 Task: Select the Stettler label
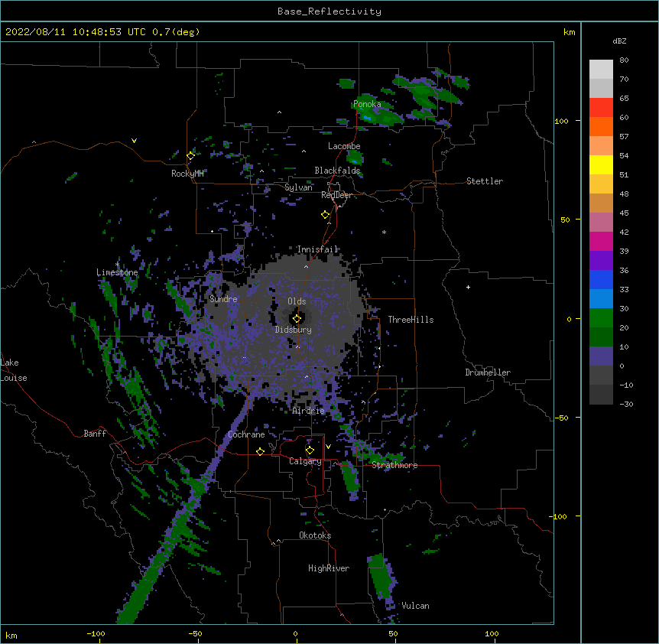(x=485, y=181)
